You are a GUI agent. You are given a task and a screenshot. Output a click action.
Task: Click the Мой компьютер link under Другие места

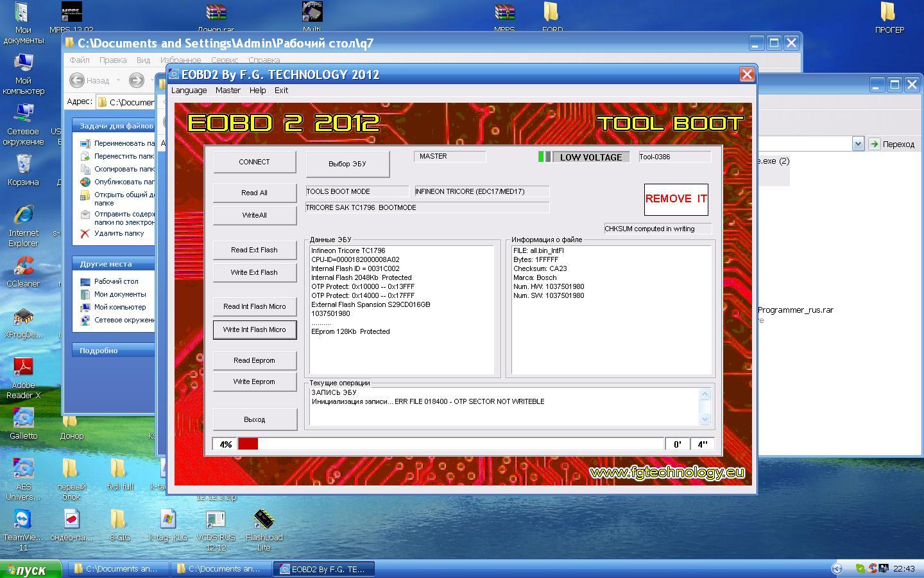(x=120, y=307)
